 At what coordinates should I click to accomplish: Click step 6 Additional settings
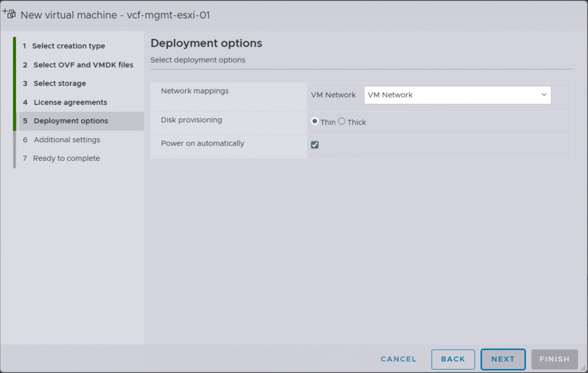point(67,139)
